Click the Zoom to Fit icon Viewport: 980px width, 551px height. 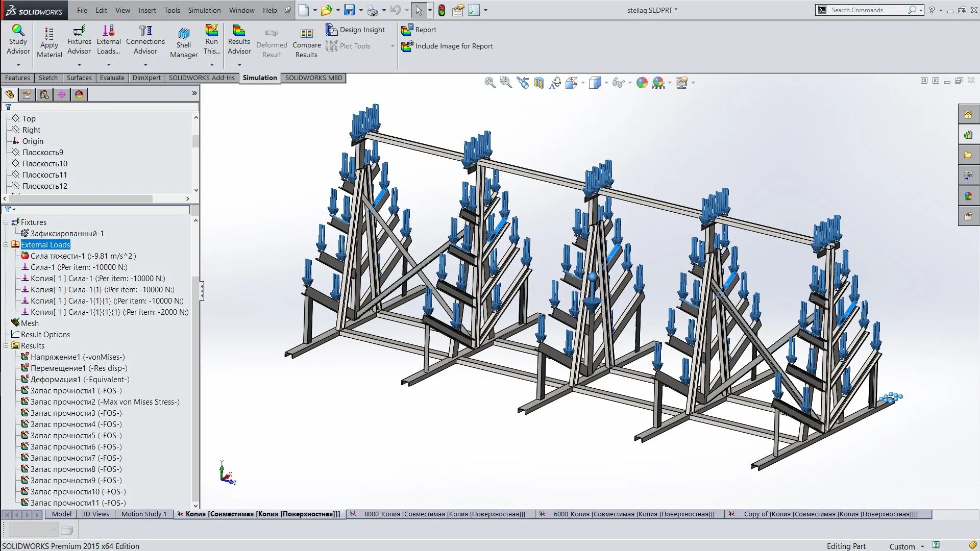click(489, 83)
